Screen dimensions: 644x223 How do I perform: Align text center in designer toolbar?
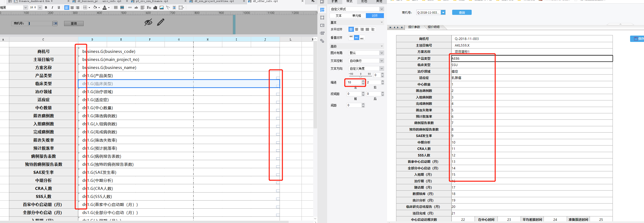[72, 8]
